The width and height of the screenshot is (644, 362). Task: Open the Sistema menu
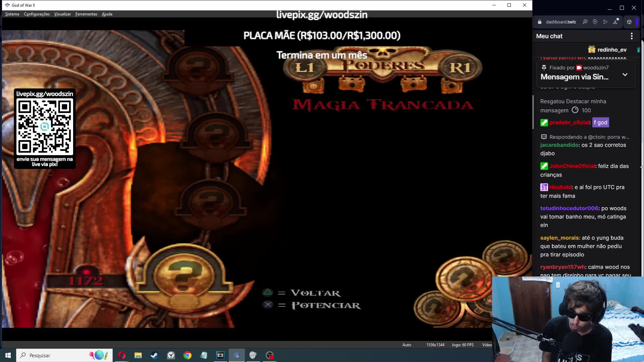12,14
